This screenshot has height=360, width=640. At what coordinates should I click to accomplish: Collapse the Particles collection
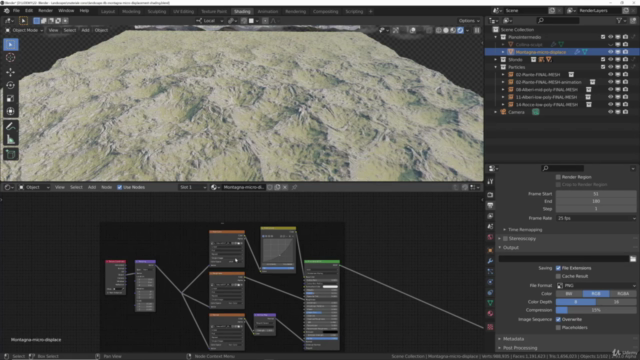coord(496,67)
